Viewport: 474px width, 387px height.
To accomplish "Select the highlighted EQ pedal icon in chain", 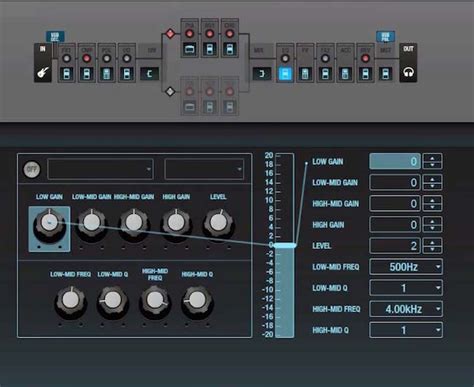I will click(x=285, y=74).
